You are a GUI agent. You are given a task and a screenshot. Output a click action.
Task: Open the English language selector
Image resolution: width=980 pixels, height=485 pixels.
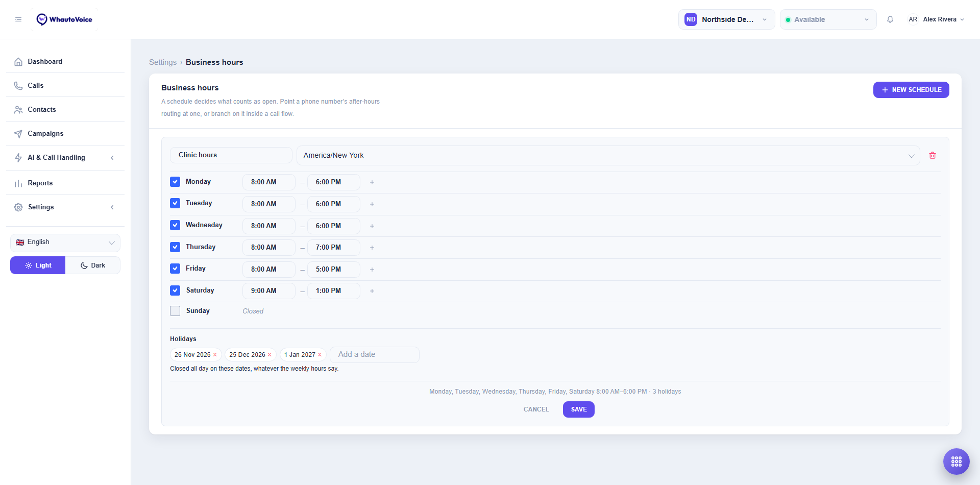pos(65,243)
